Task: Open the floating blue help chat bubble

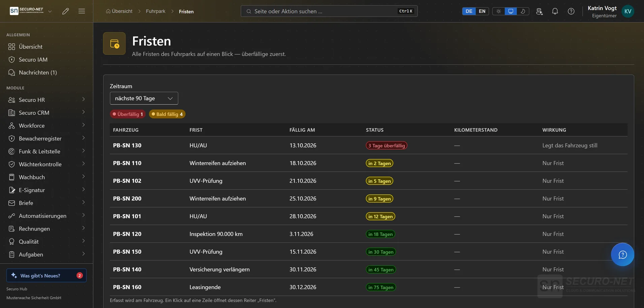Action: point(622,254)
